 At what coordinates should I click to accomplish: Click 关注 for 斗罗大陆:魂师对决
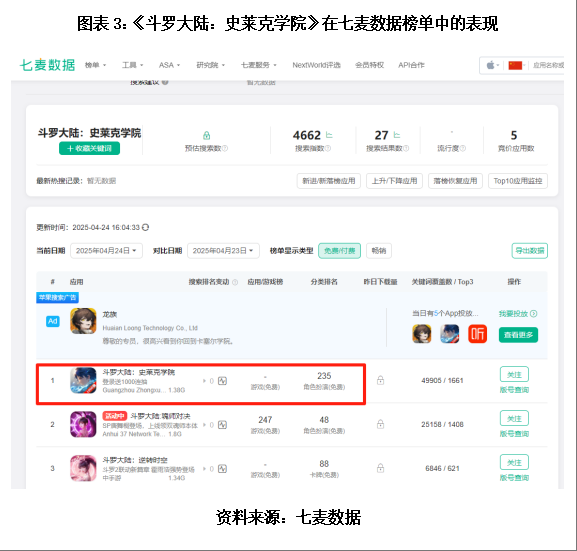514,418
